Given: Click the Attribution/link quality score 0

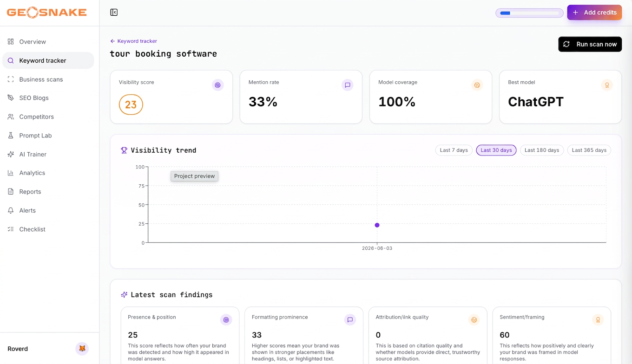Looking at the screenshot, I should click(378, 335).
